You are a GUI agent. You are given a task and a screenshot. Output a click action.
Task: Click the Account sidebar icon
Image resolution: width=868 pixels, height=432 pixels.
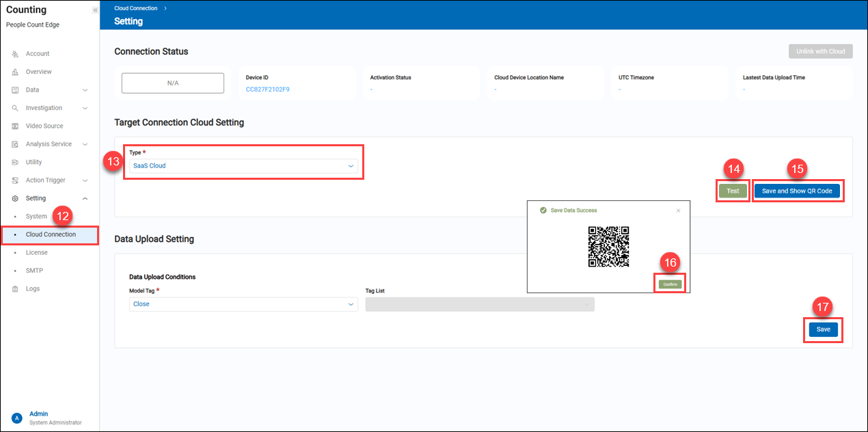coord(15,54)
